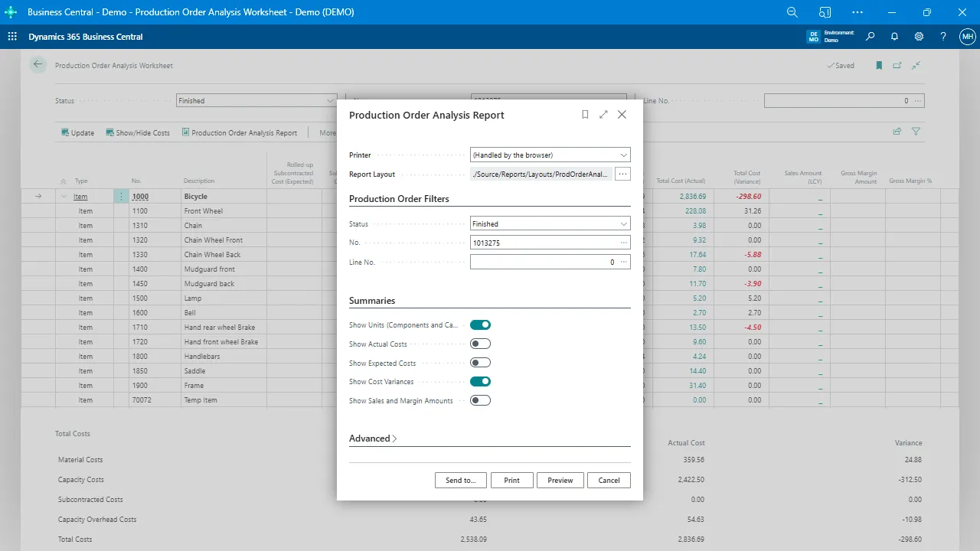The image size is (980, 551).
Task: Click the ellipsis button beside Report Layout
Action: (622, 174)
